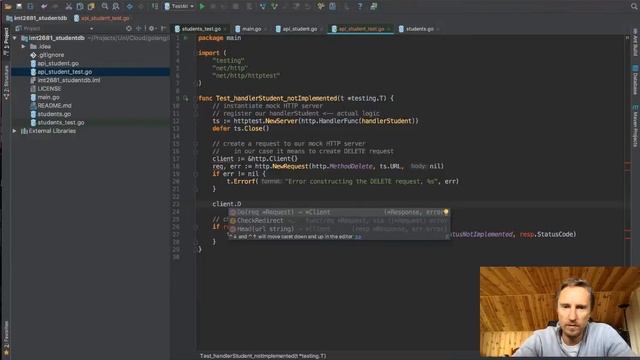Select LICENSE in the project tree
Image resolution: width=640 pixels, height=360 pixels.
coord(49,89)
